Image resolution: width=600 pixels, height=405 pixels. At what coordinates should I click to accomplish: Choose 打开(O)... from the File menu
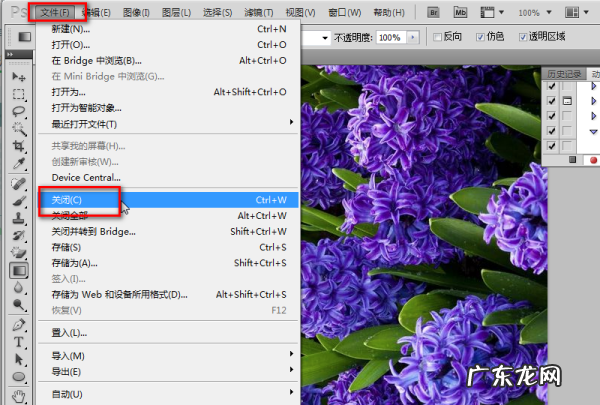(x=168, y=45)
